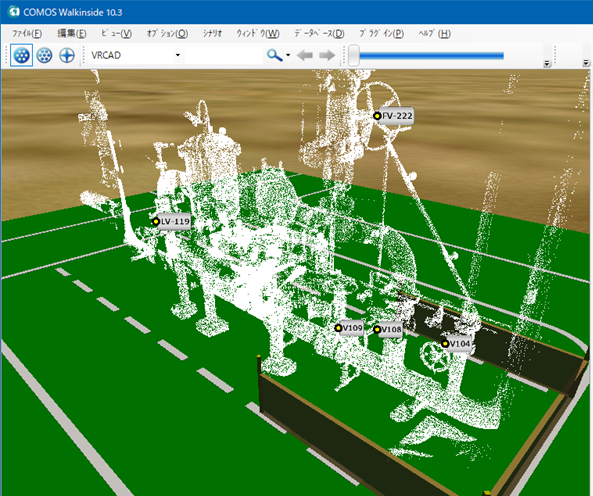Click the back arrow navigation icon
This screenshot has width=593, height=496.
pos(305,55)
